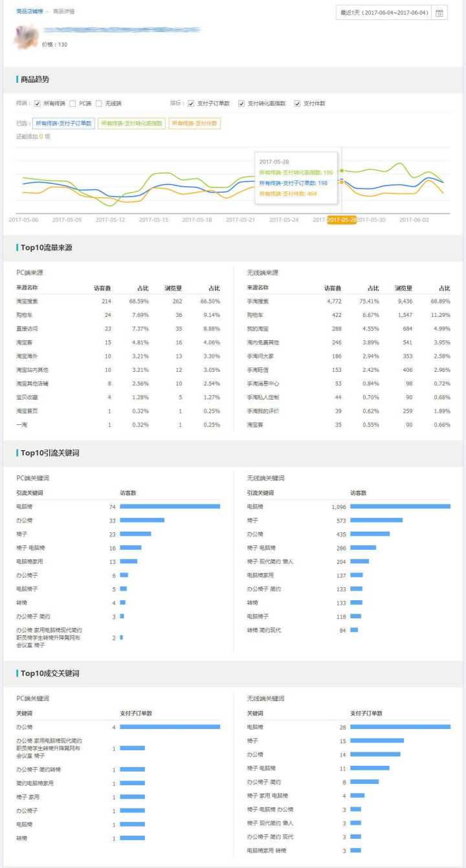466x868 pixels.
Task: Click 手淘旺信 wireless source name
Action: tap(258, 370)
